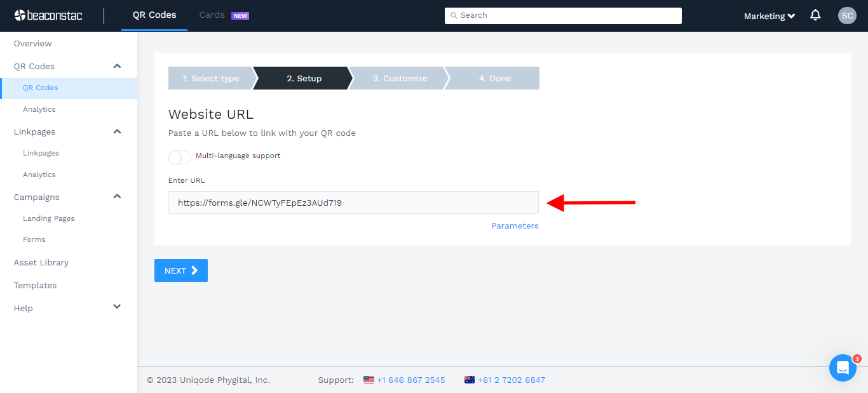
Task: Click the US flag support icon
Action: pos(369,380)
